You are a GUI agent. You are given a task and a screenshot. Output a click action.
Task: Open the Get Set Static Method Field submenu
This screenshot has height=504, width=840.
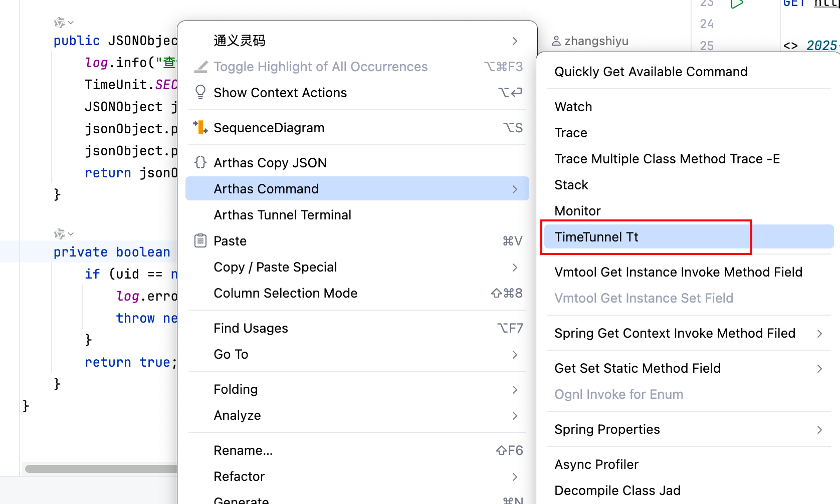[819, 369]
